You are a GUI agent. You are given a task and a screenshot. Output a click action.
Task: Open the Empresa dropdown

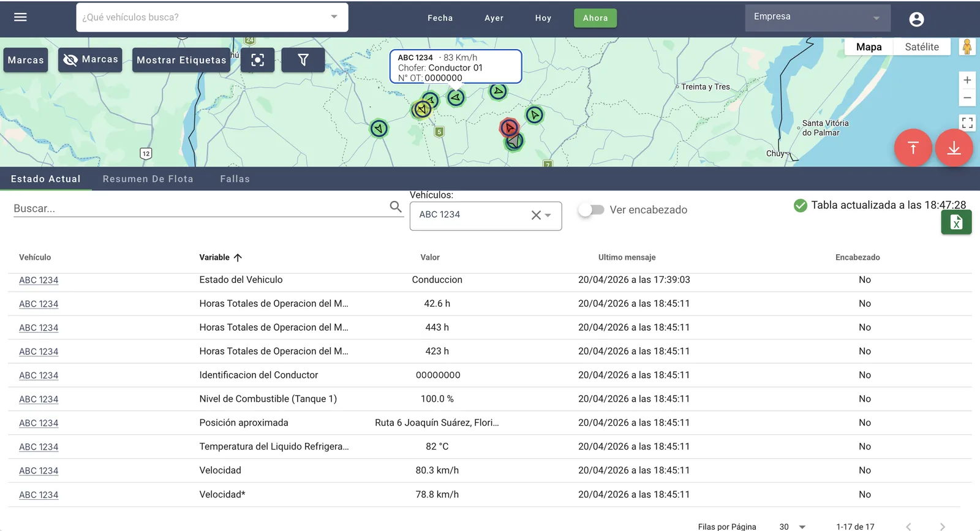coord(818,18)
